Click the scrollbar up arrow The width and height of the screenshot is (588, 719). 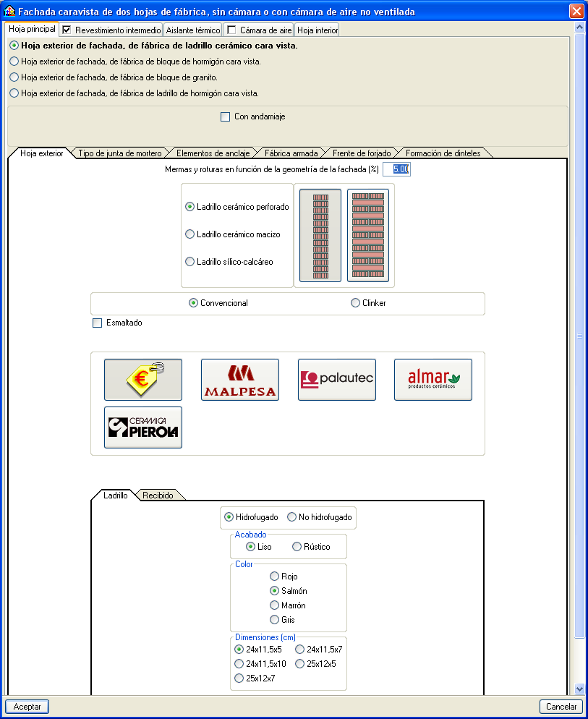click(579, 27)
